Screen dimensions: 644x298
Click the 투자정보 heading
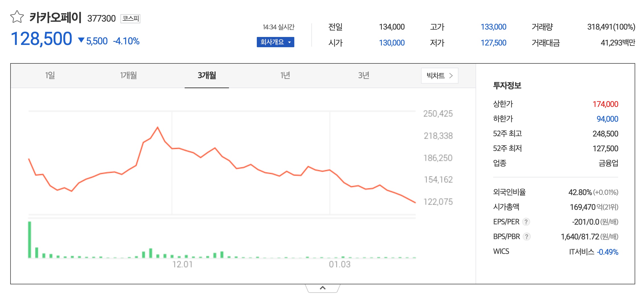507,86
